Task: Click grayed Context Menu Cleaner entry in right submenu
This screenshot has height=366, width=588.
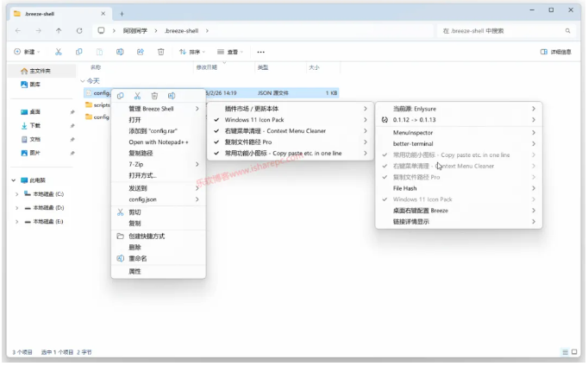Action: (x=459, y=166)
